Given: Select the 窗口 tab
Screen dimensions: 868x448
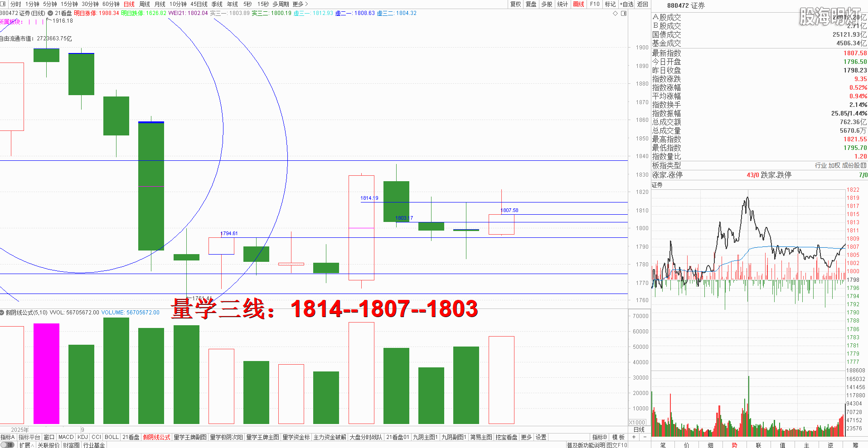Looking at the screenshot, I should point(49,437).
